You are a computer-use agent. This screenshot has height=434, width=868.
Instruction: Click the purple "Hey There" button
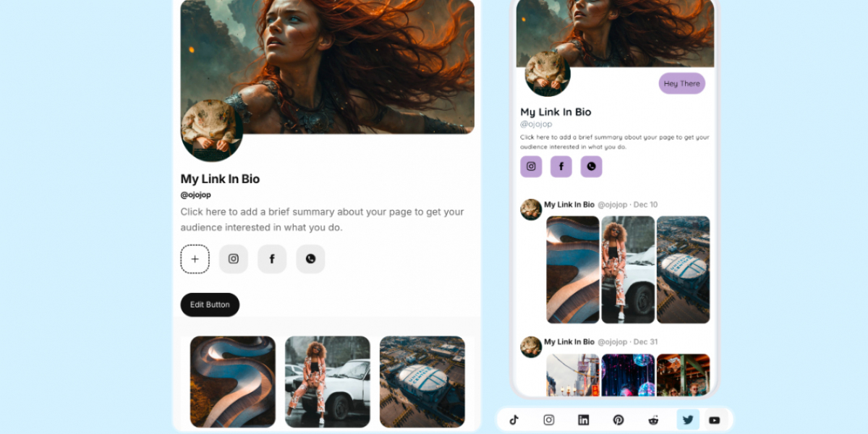pos(681,83)
